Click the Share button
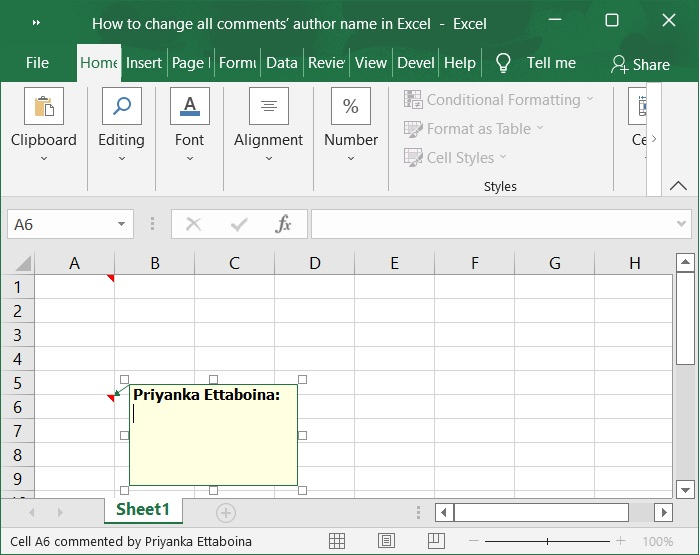The width and height of the screenshot is (700, 555). (x=640, y=64)
